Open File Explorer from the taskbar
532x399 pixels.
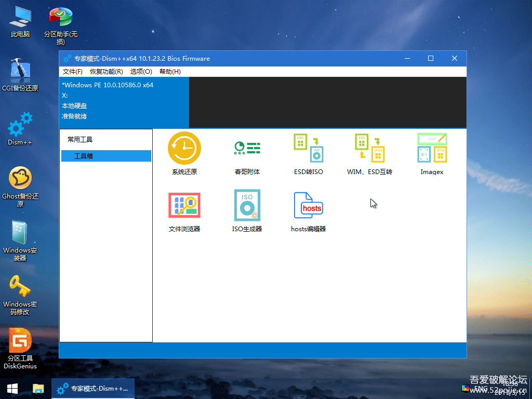(x=38, y=389)
